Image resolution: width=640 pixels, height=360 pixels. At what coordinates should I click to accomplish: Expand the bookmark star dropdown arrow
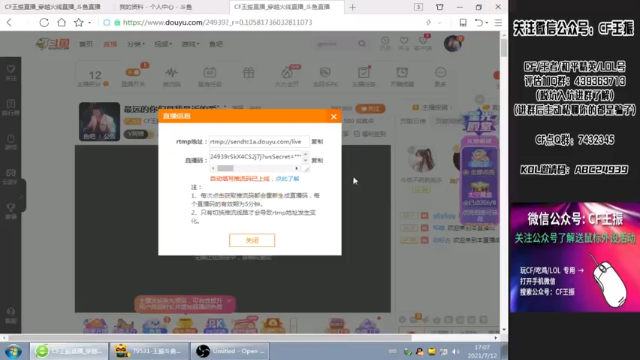click(89, 23)
